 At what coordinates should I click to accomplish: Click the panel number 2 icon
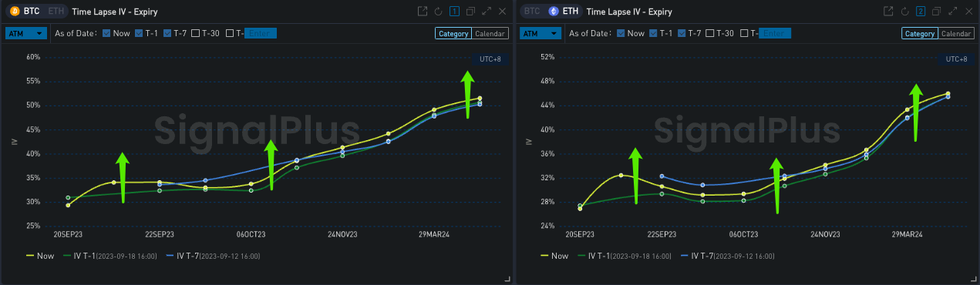pos(920,12)
